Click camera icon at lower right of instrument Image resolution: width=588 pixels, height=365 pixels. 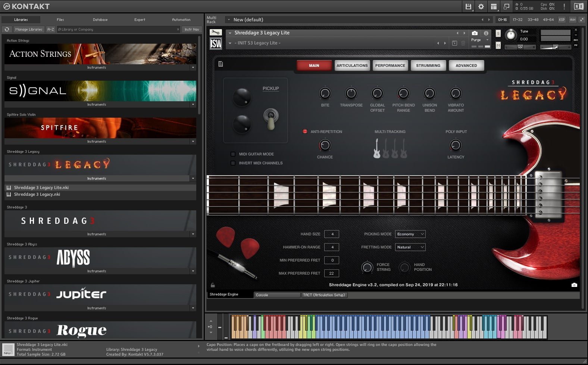pyautogui.click(x=574, y=285)
